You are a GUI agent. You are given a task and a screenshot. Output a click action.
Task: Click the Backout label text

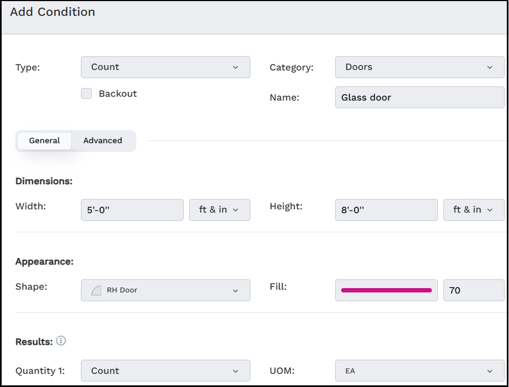click(x=118, y=94)
